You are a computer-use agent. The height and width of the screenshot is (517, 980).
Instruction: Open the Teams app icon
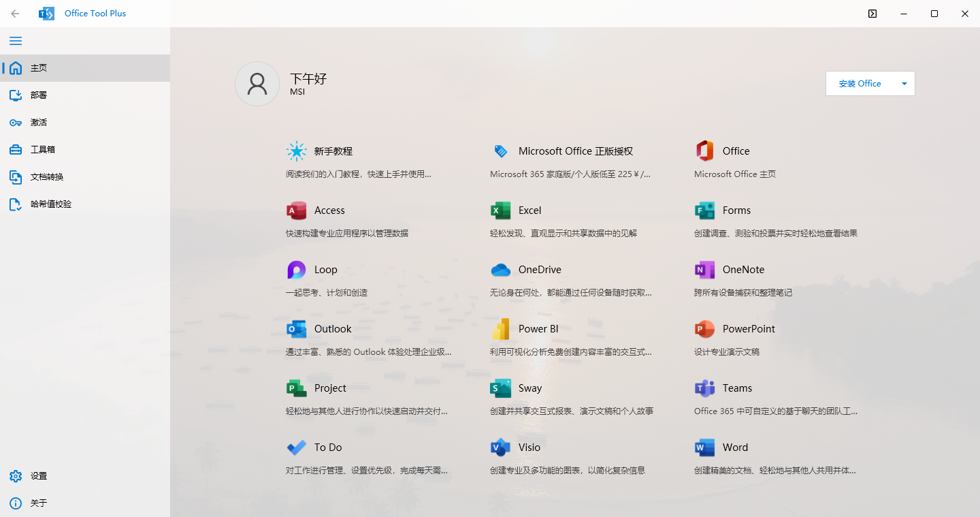click(x=705, y=388)
